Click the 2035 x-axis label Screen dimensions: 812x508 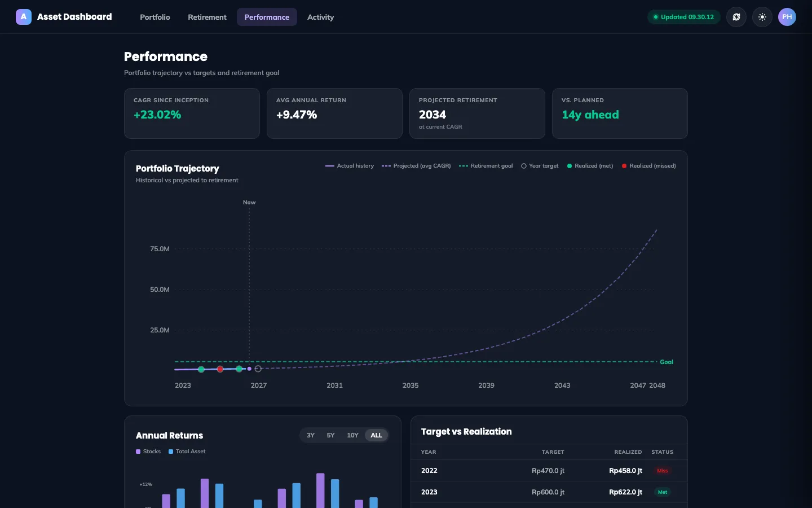click(x=411, y=386)
